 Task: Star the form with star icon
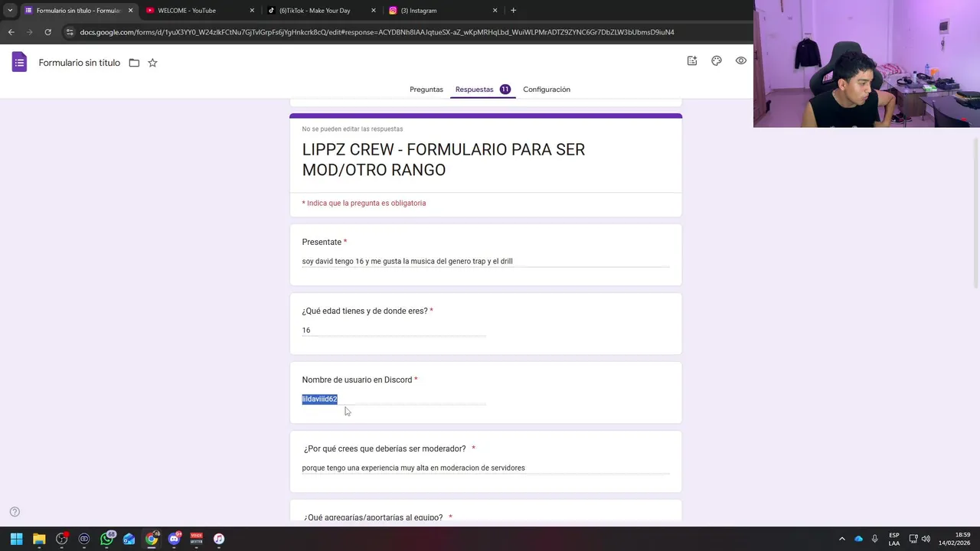[x=152, y=63]
